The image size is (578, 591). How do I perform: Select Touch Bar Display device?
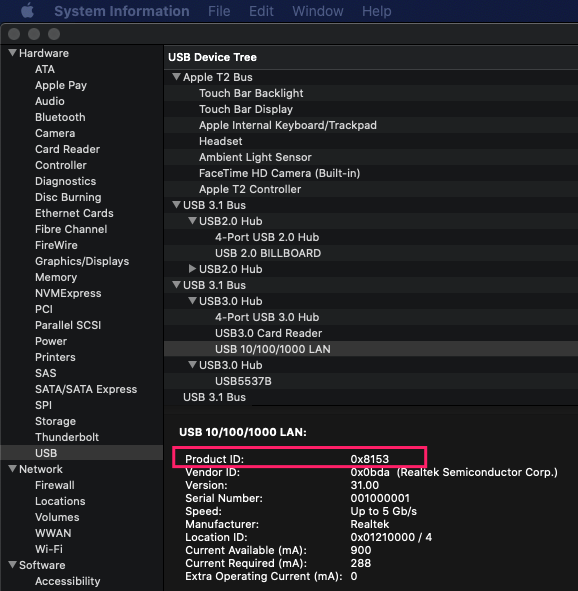tap(246, 109)
